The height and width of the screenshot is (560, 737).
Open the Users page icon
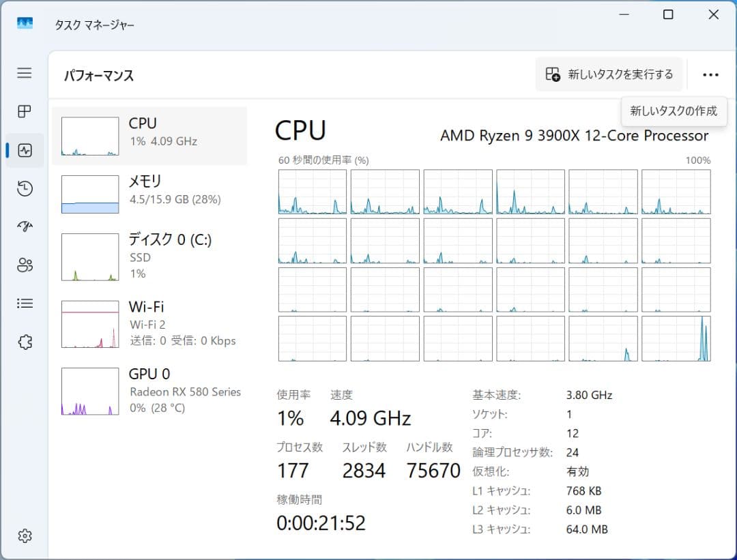pos(25,265)
